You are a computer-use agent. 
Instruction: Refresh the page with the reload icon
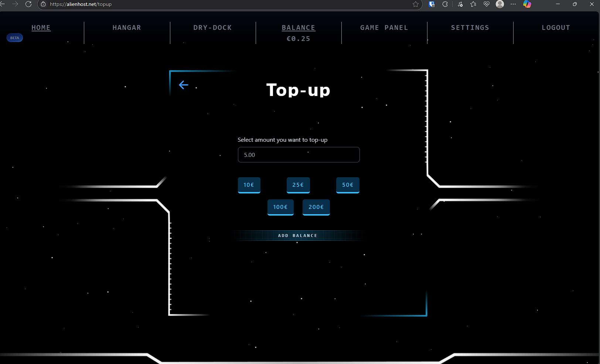[28, 4]
